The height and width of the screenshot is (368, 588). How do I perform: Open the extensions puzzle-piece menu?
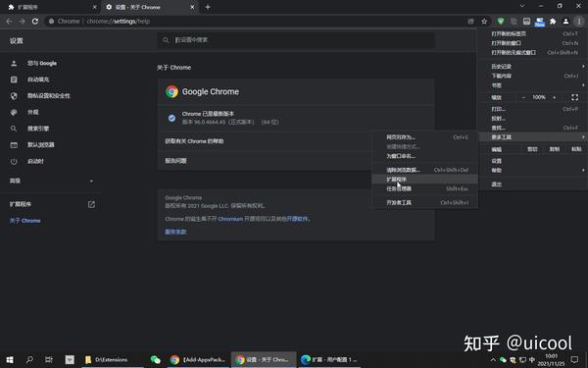553,22
